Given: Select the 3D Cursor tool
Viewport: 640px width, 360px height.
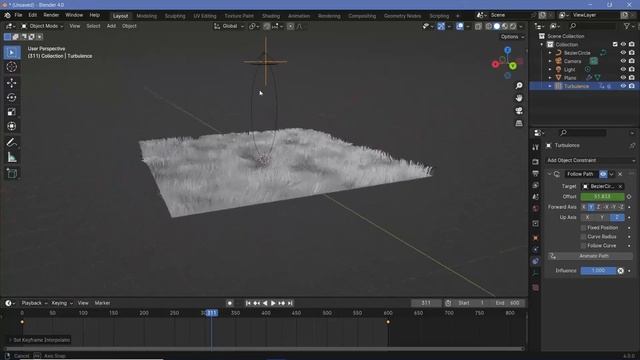Looking at the screenshot, I should [12, 67].
